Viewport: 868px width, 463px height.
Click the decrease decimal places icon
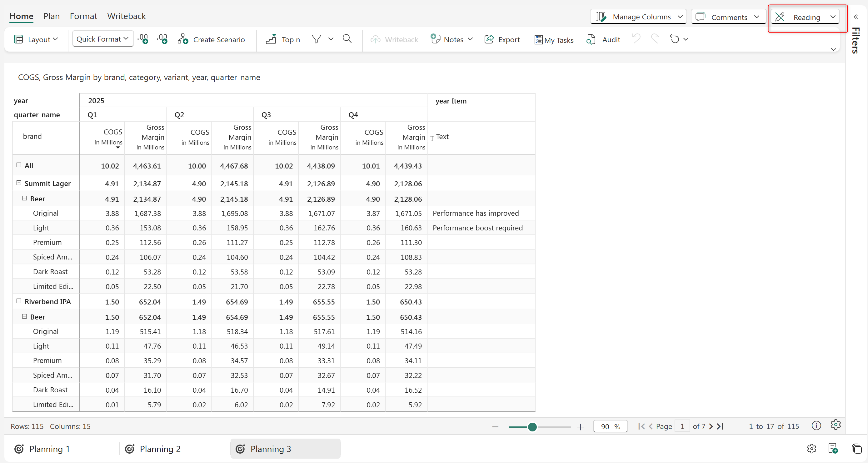(x=162, y=39)
